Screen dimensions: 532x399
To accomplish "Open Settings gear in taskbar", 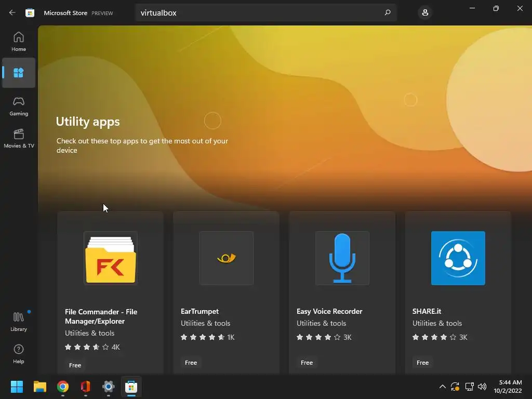I will (x=109, y=387).
